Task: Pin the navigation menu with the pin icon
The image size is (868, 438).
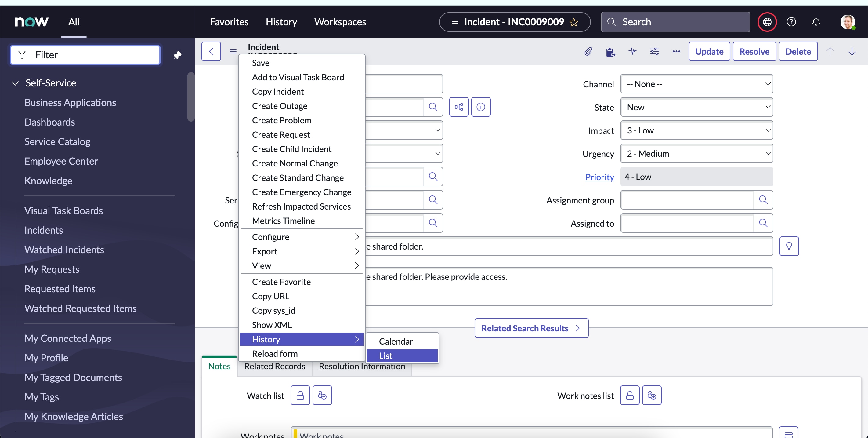Action: [177, 55]
